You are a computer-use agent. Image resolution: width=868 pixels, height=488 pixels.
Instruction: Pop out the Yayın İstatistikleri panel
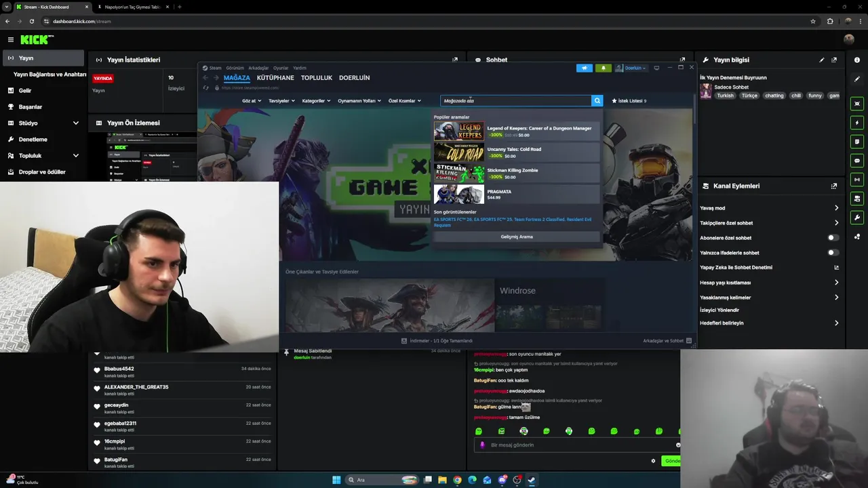click(455, 60)
